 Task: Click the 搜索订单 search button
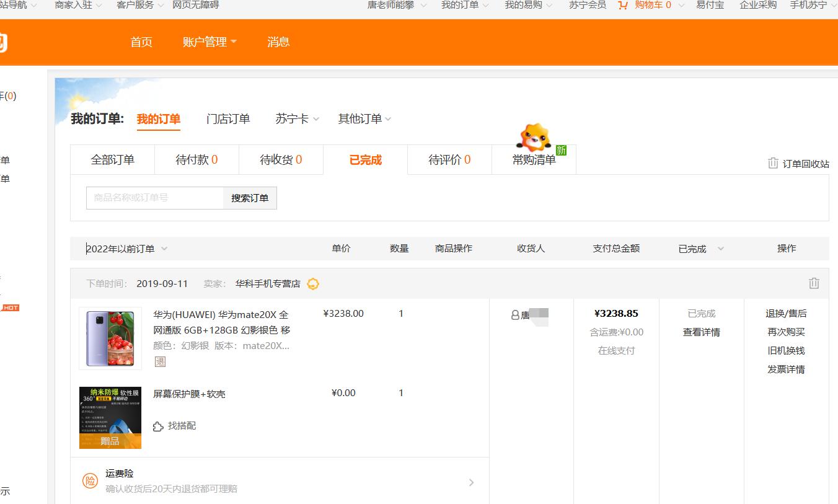coord(249,198)
